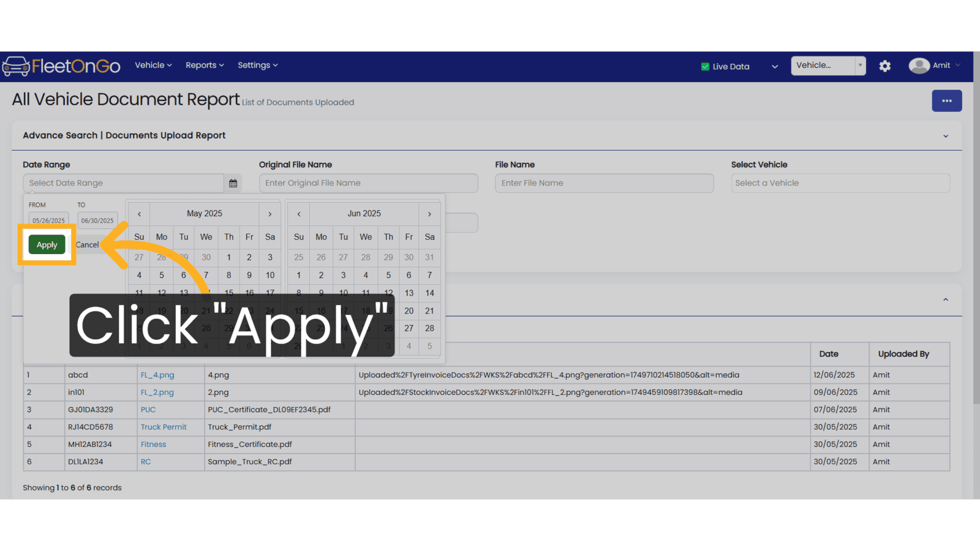Click the Select Date Range field
The width and height of the screenshot is (980, 551).
click(124, 183)
